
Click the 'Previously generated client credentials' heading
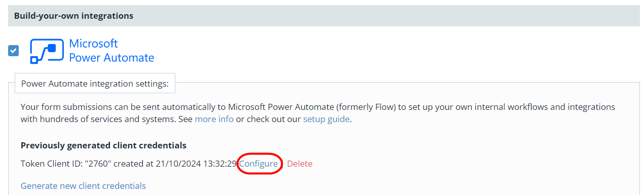[x=103, y=145]
